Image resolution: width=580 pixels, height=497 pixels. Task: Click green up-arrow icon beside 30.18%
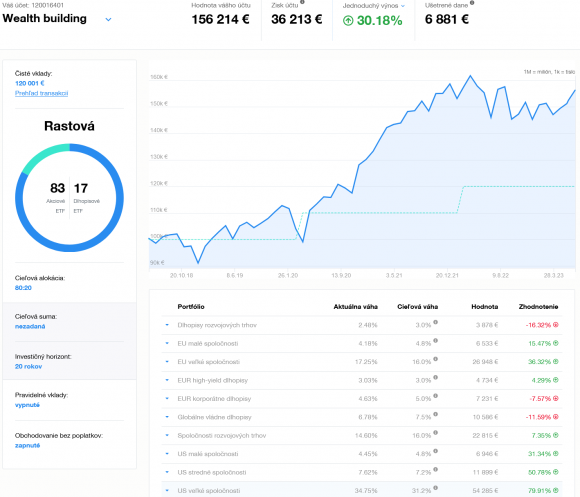pyautogui.click(x=348, y=20)
